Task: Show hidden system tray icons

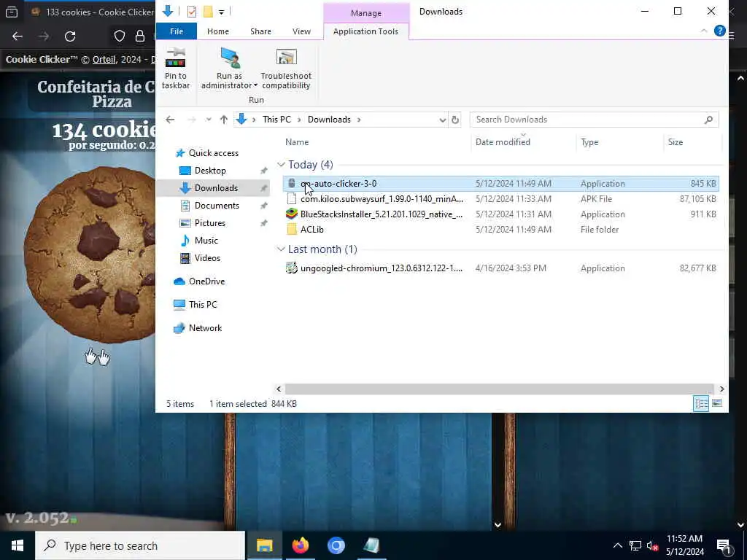Action: pyautogui.click(x=617, y=545)
